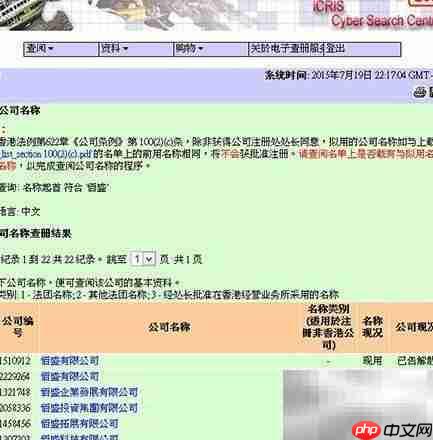Click the 公司名称 column header
This screenshot has width=433, height=440.
(x=169, y=327)
